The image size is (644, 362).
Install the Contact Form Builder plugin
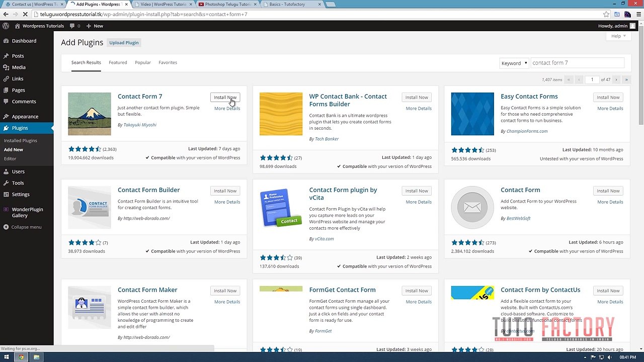(x=225, y=191)
